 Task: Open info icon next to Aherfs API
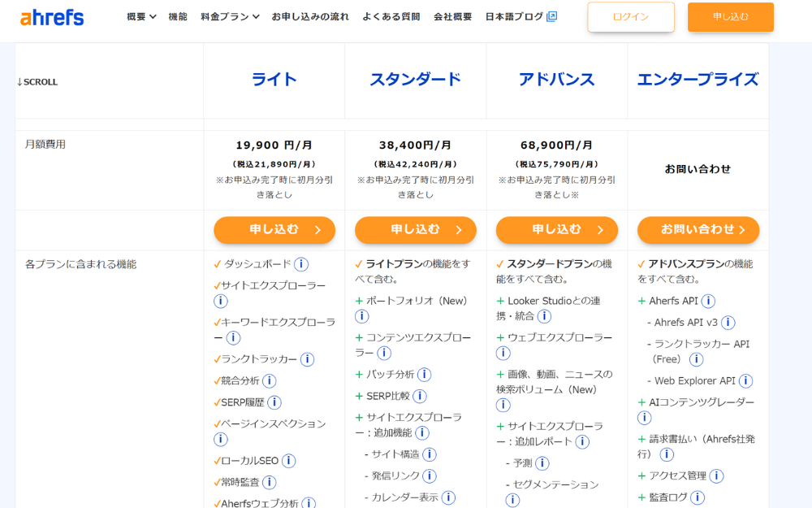point(708,302)
